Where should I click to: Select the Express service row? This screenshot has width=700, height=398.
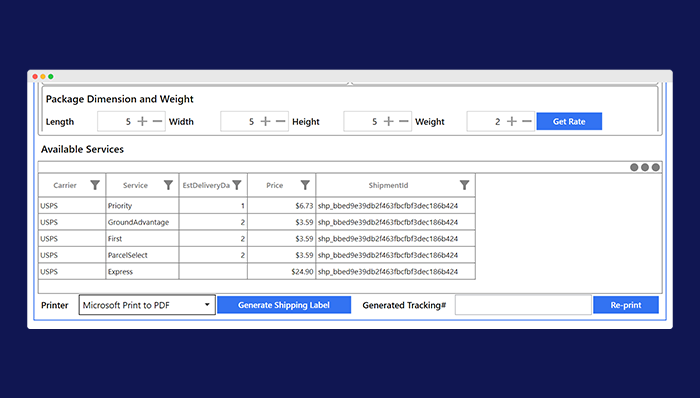coord(257,271)
